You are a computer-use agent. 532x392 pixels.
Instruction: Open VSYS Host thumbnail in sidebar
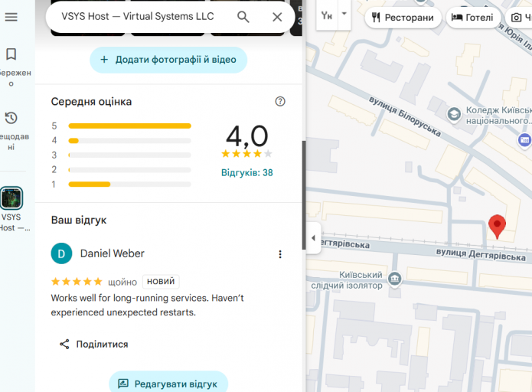11,198
